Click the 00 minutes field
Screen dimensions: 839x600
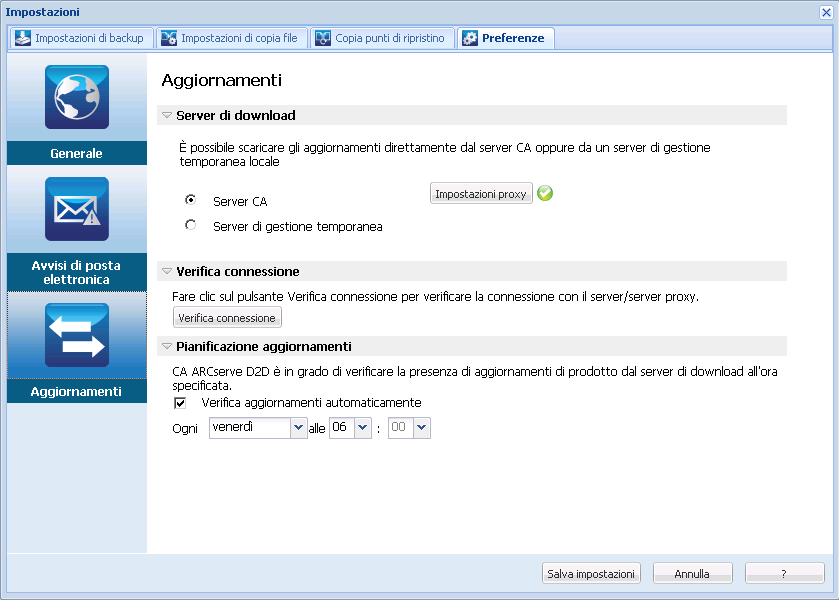[401, 428]
